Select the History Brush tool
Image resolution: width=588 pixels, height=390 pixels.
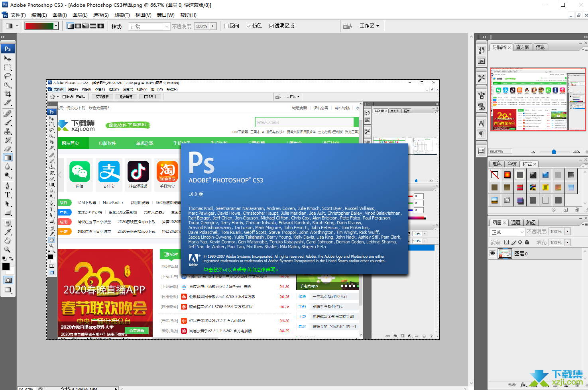click(8, 140)
